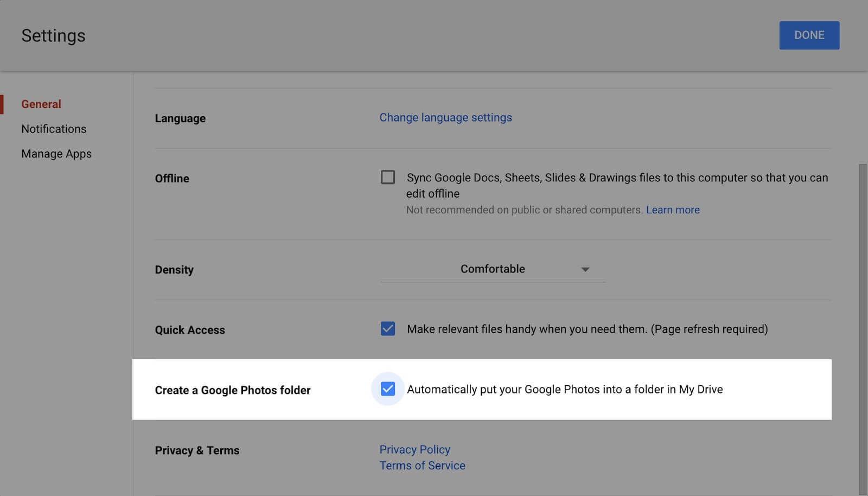The width and height of the screenshot is (868, 496).
Task: Open the Terms of Service link
Action: pos(422,466)
